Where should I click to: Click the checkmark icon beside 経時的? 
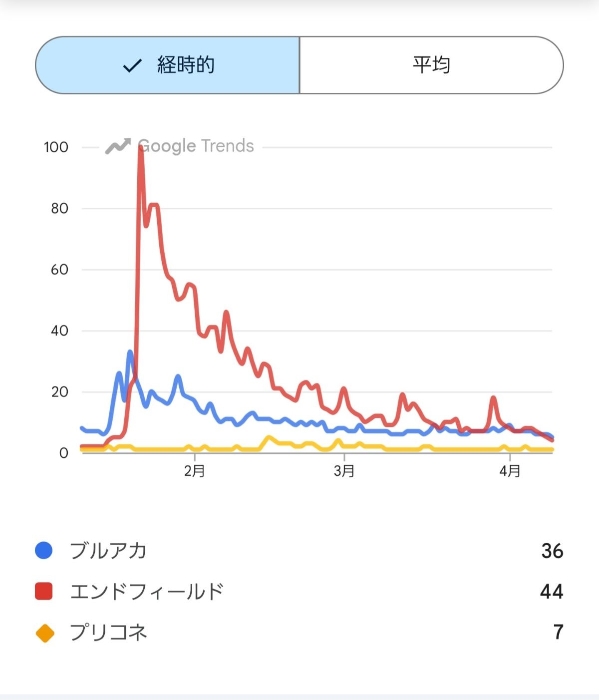[132, 65]
